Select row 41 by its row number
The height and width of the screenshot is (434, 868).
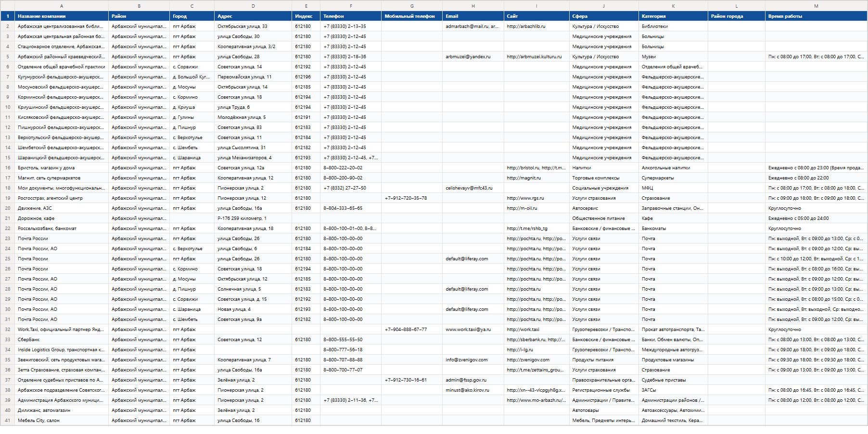[7, 421]
